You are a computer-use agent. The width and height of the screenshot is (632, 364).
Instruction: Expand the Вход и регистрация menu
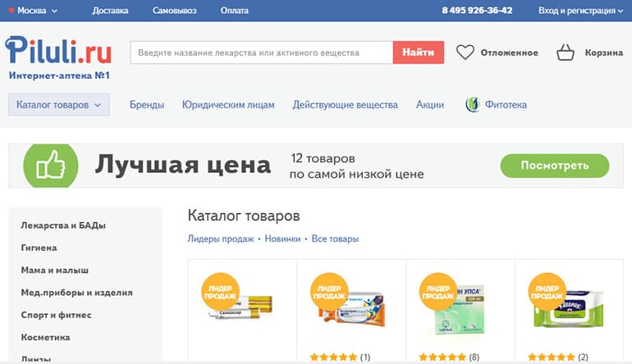pyautogui.click(x=580, y=11)
